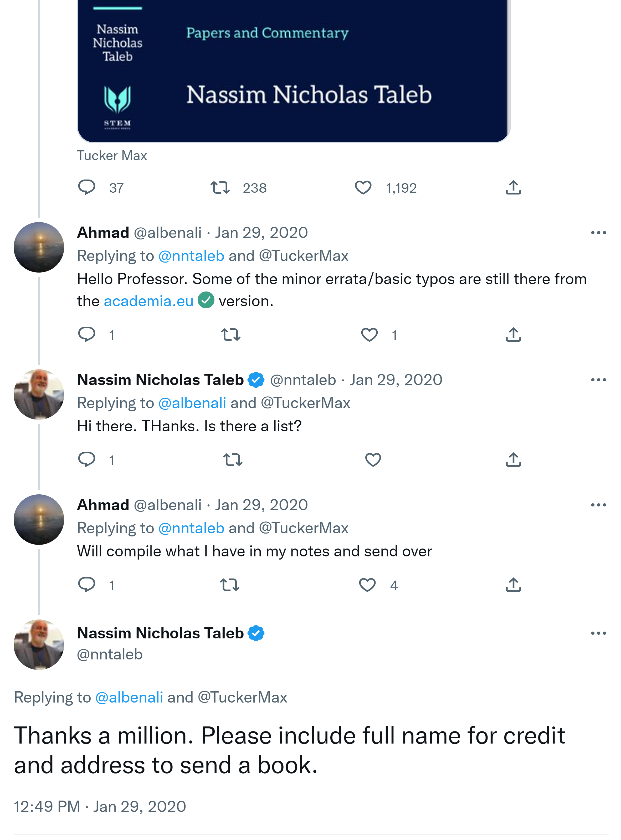Open the 12:49 PM · Jan 29, 2020 timestamp
This screenshot has width=621, height=840.
(100, 807)
